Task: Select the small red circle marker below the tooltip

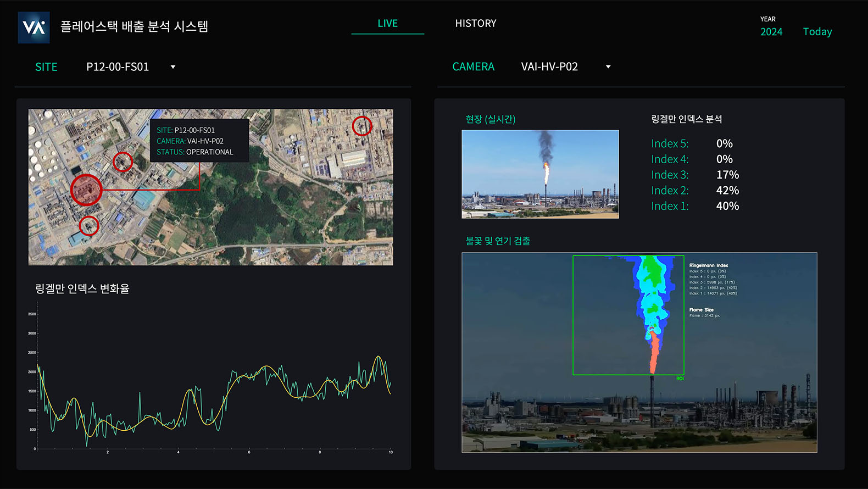Action: [123, 162]
